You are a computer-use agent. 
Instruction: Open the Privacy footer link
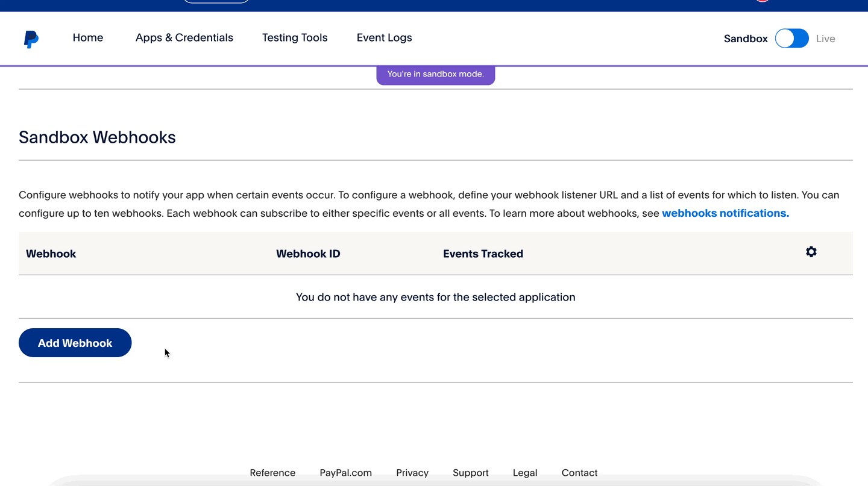click(412, 473)
